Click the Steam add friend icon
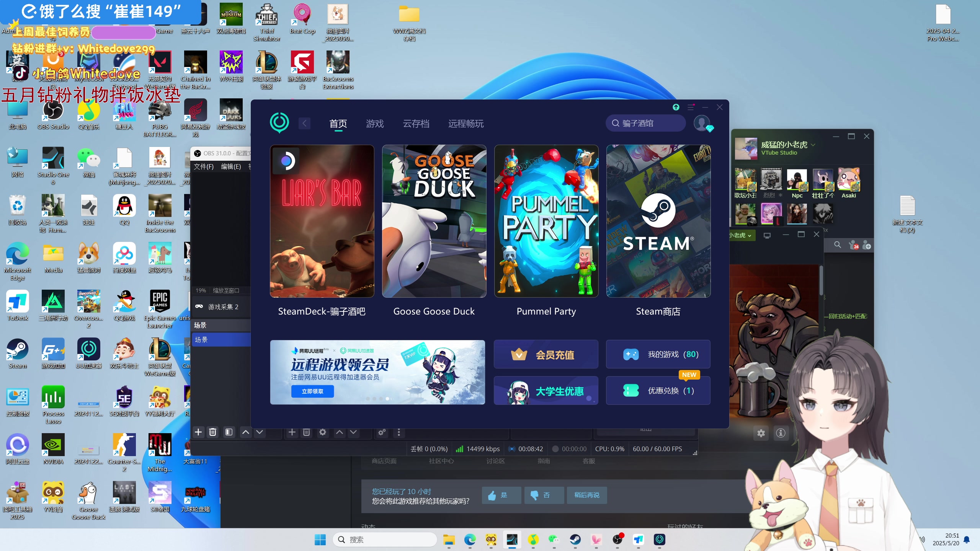Screen dimensions: 980x551 tap(867, 245)
